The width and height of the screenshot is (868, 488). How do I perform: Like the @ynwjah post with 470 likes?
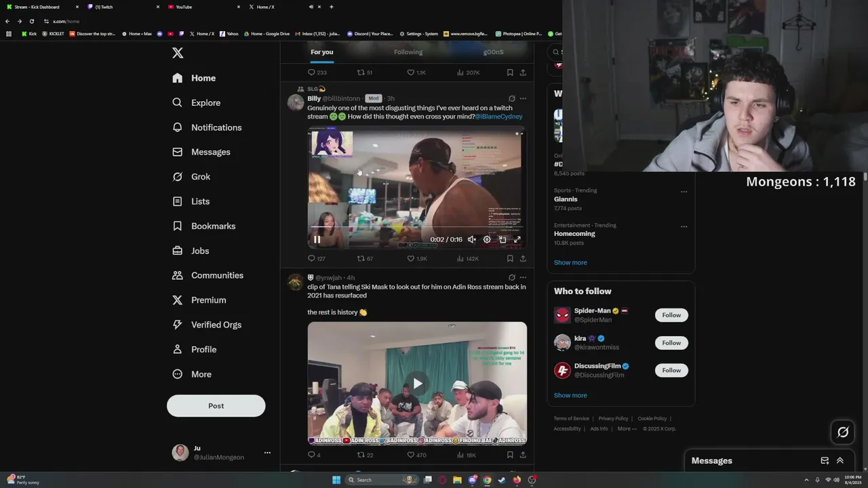pyautogui.click(x=416, y=455)
